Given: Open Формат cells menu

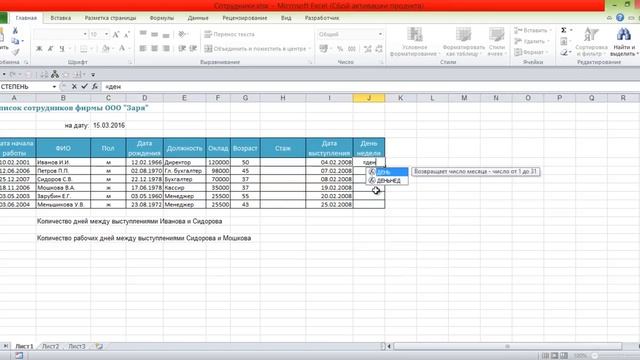Looking at the screenshot, I should (x=530, y=52).
